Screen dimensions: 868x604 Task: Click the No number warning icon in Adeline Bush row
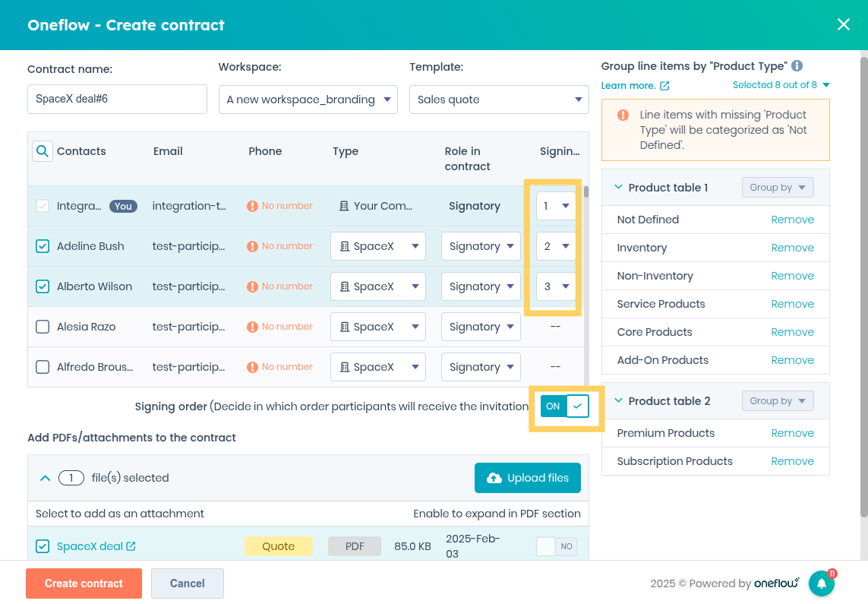252,246
